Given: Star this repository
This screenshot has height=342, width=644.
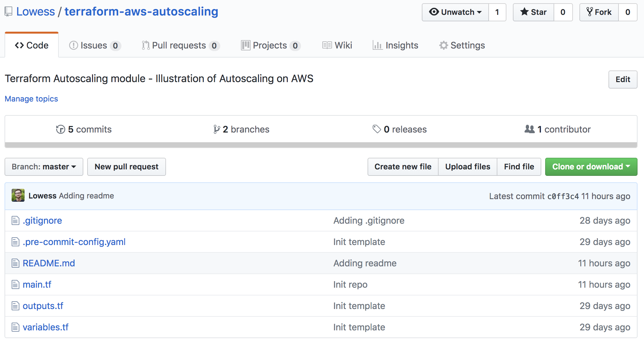Looking at the screenshot, I should pyautogui.click(x=534, y=12).
